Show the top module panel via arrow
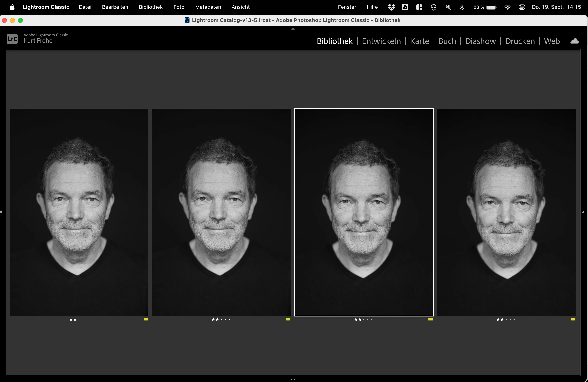The width and height of the screenshot is (588, 382). tap(293, 29)
